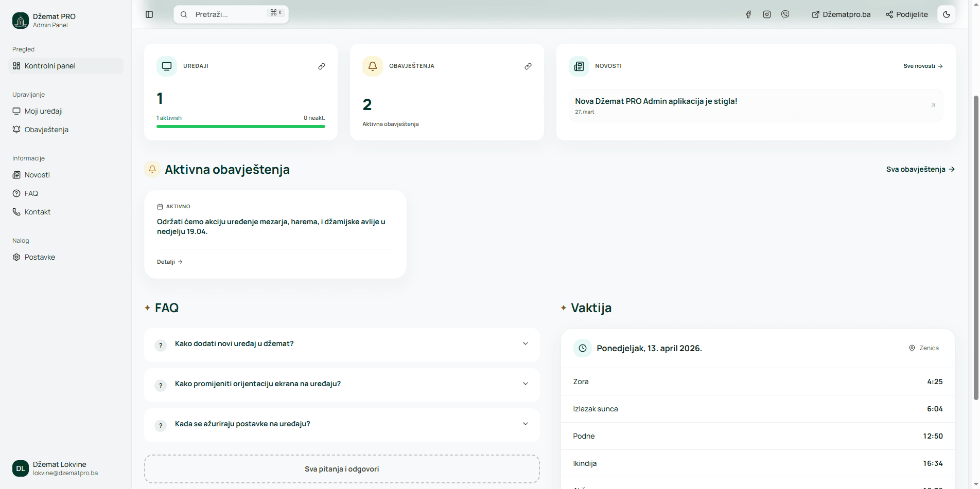The height and width of the screenshot is (489, 980).
Task: Open the Instagram social icon
Action: point(766,14)
